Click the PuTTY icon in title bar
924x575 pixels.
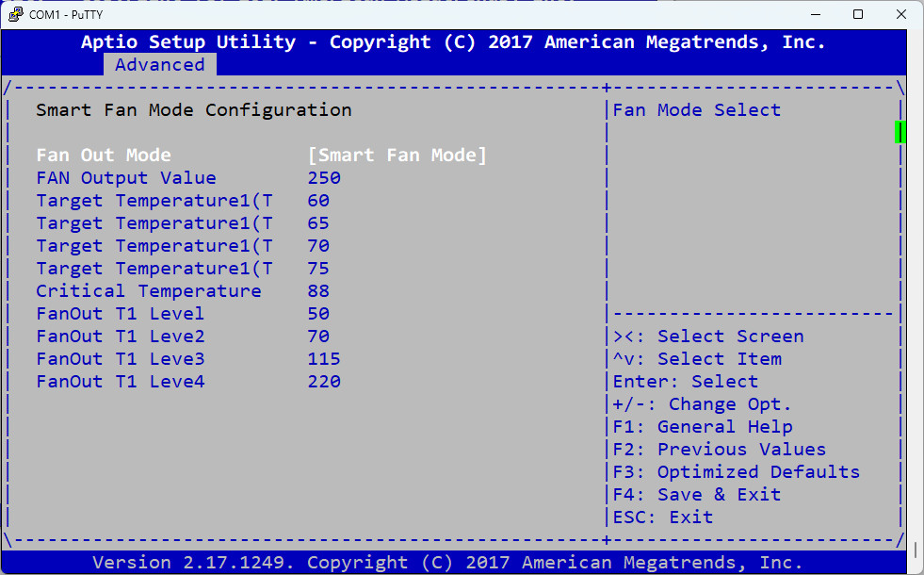[16, 14]
